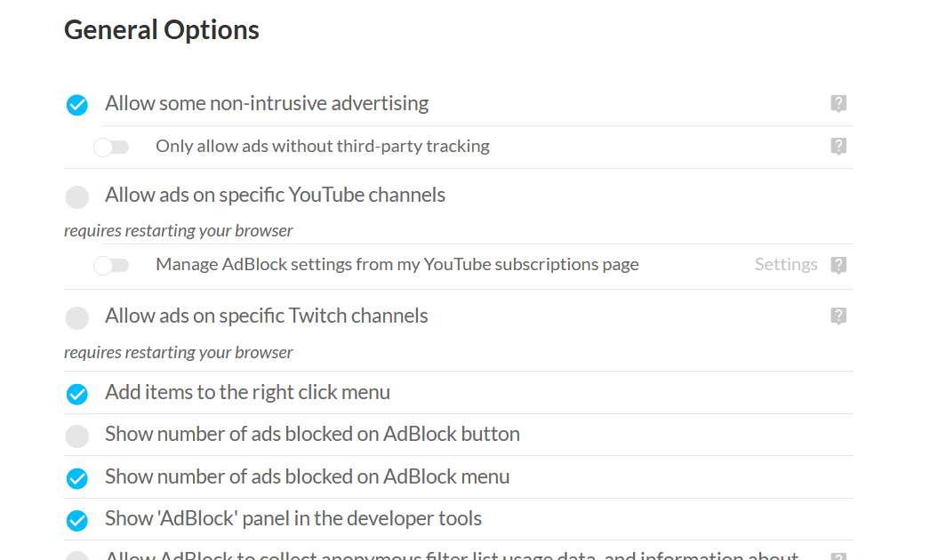Open the YouTube Settings link
The image size is (938, 560).
pyautogui.click(x=786, y=265)
